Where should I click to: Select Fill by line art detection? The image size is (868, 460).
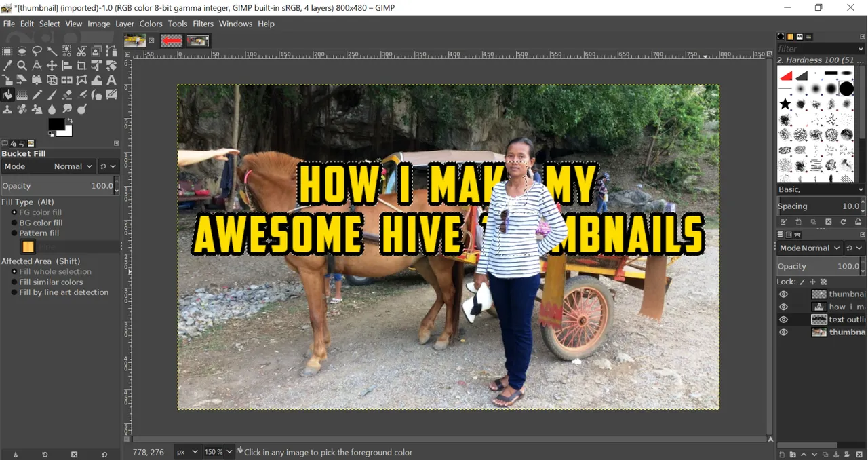point(60,292)
